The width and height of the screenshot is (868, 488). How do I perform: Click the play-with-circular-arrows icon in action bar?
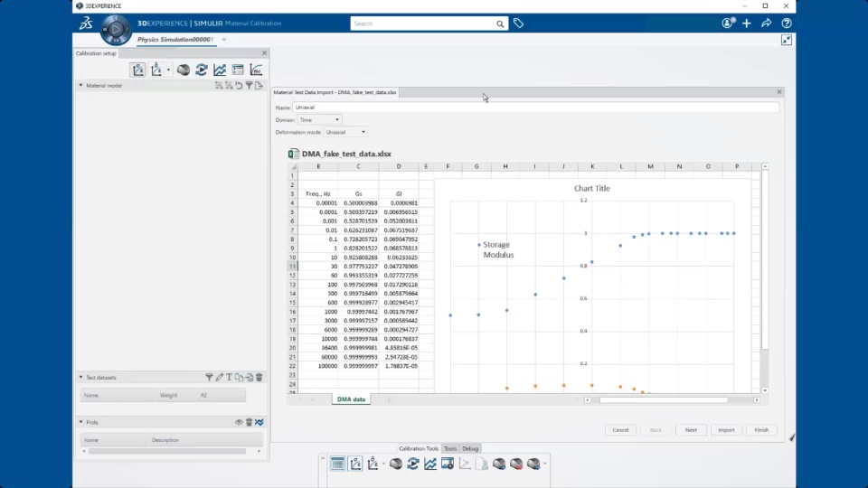(x=413, y=464)
